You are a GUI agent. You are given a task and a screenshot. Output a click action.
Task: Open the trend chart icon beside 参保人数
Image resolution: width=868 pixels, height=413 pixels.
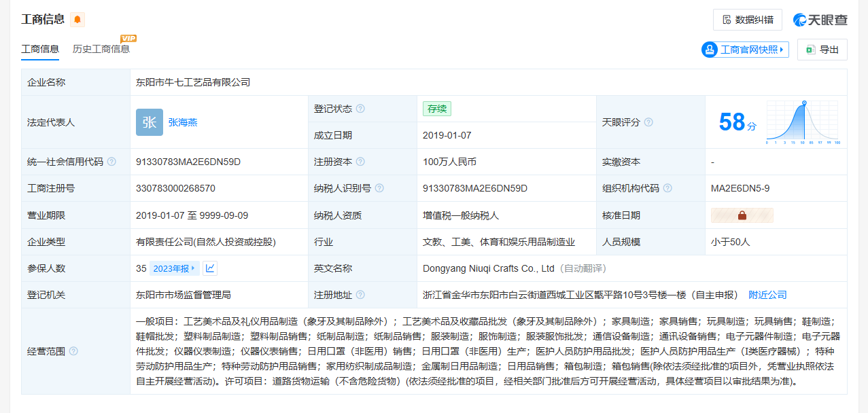point(210,268)
